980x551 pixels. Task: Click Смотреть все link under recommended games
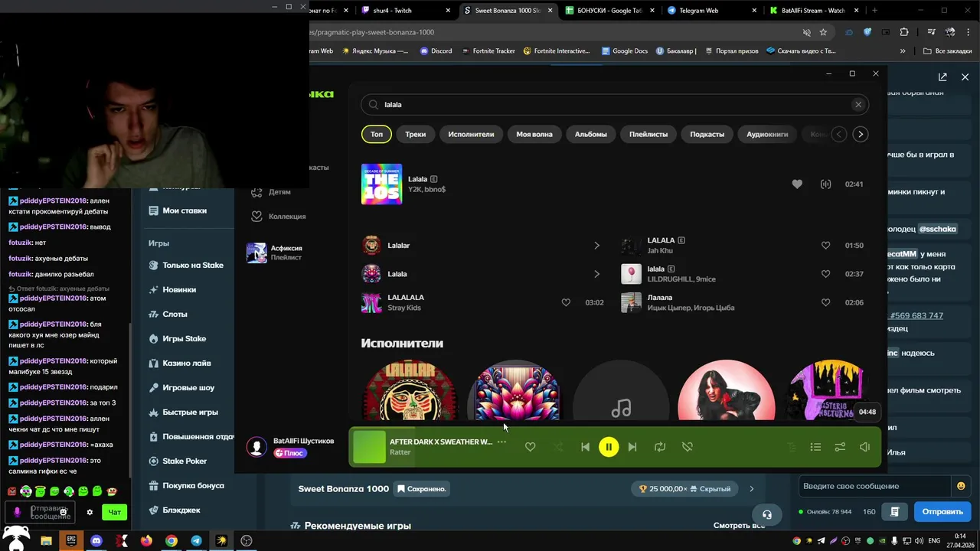739,526
